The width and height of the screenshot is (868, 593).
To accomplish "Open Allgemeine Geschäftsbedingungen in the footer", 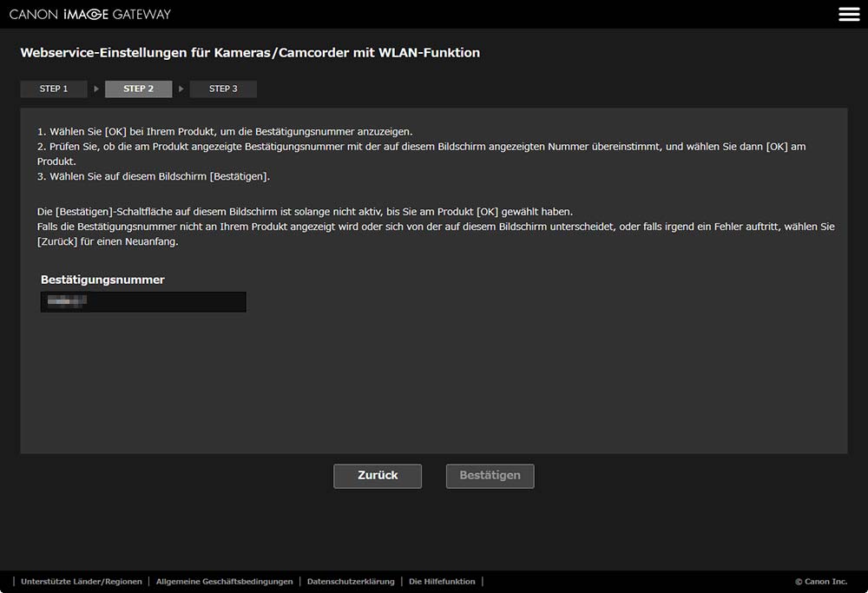I will pos(224,582).
